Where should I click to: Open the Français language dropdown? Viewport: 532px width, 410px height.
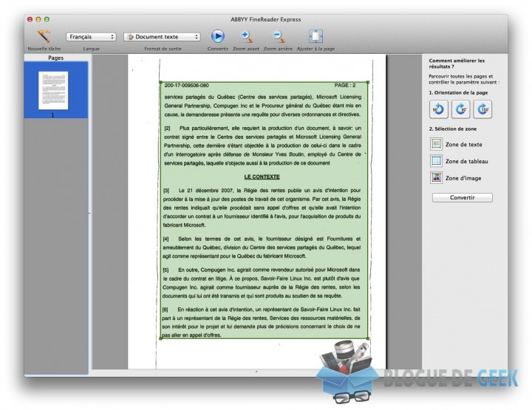(91, 37)
